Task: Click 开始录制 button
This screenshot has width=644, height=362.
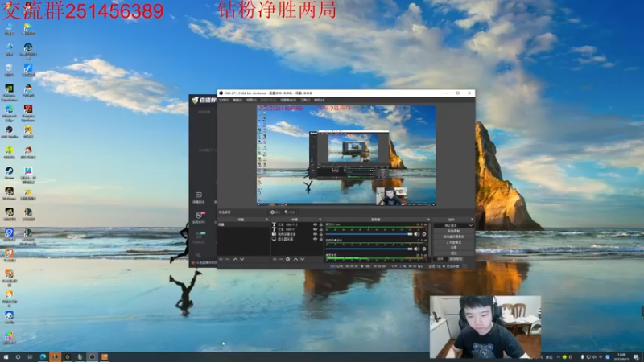Action: pos(454,231)
